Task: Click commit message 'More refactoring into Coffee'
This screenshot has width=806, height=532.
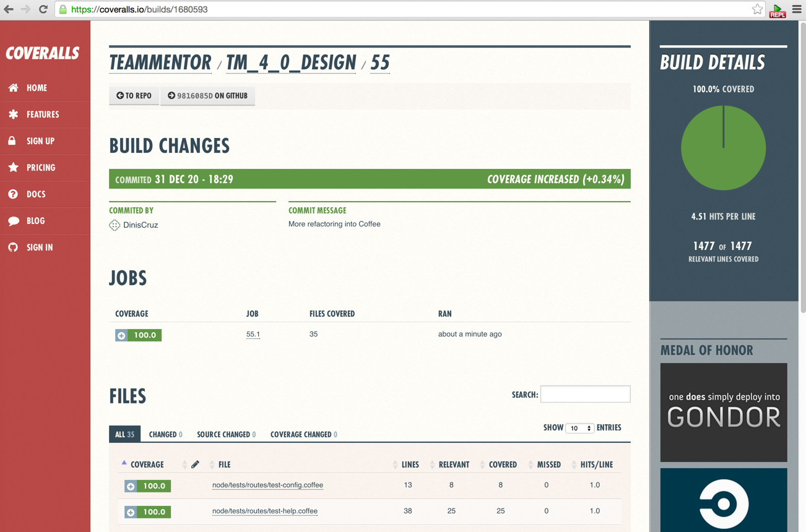Action: (x=334, y=224)
